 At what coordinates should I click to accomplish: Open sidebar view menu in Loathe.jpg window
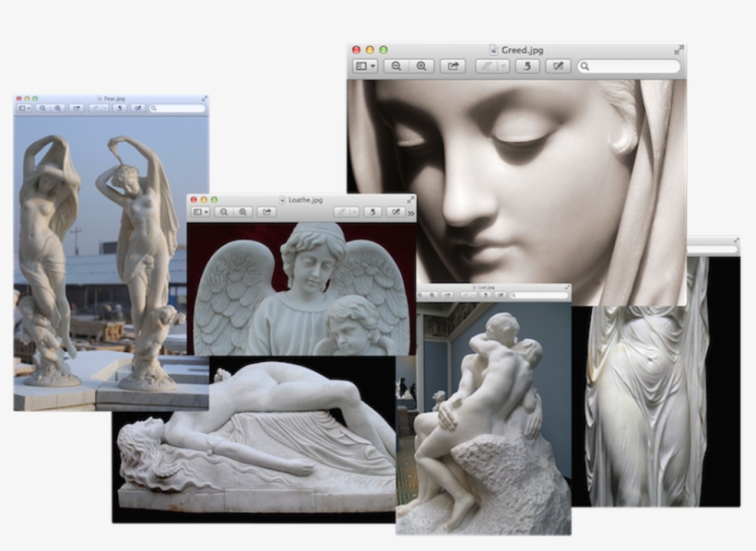[x=201, y=212]
